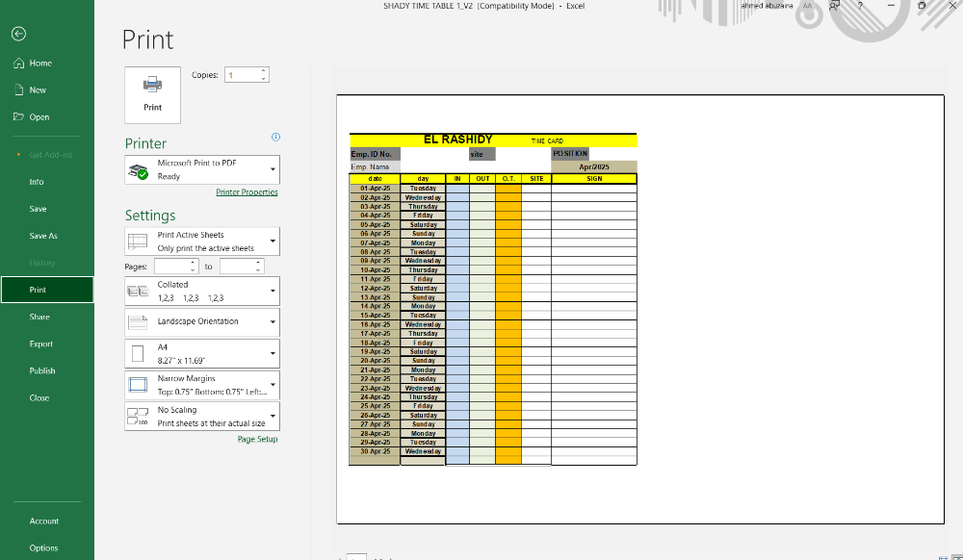Expand the Landscape Orientation dropdown

(x=202, y=321)
